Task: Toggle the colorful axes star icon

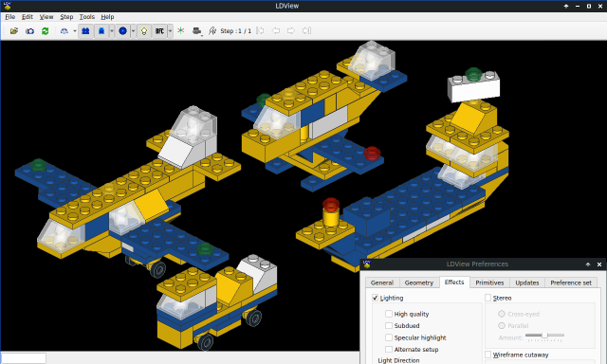Action: (x=181, y=30)
